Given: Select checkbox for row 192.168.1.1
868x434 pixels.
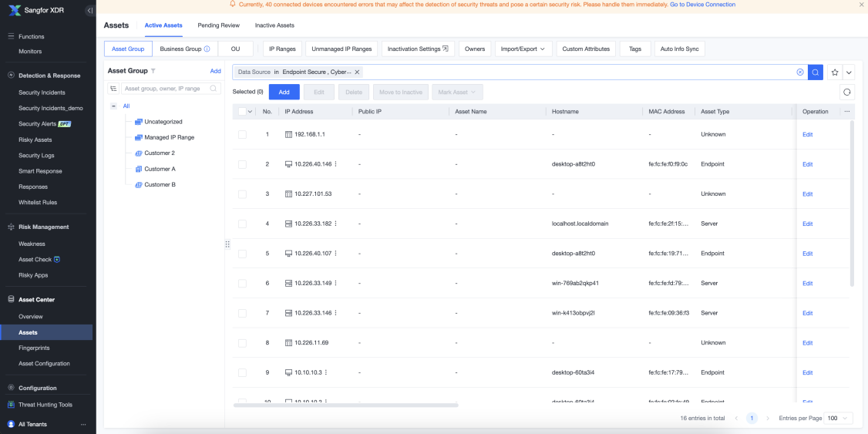Looking at the screenshot, I should click(x=243, y=135).
